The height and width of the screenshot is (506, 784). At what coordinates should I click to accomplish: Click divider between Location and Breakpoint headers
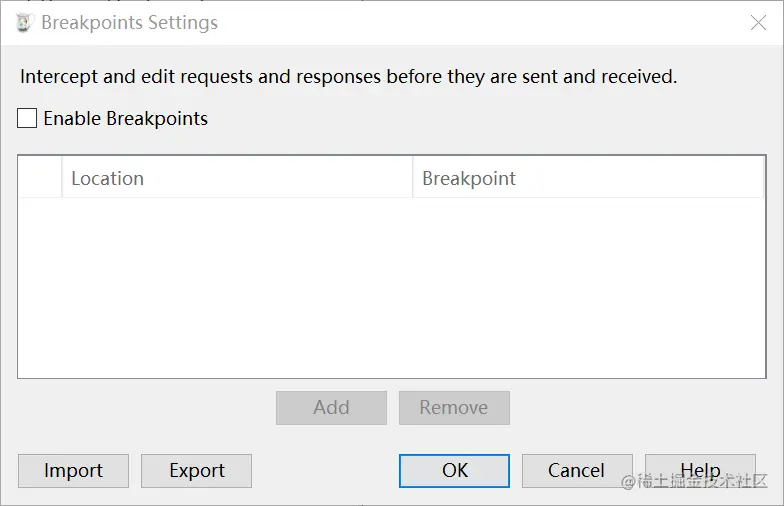point(412,178)
